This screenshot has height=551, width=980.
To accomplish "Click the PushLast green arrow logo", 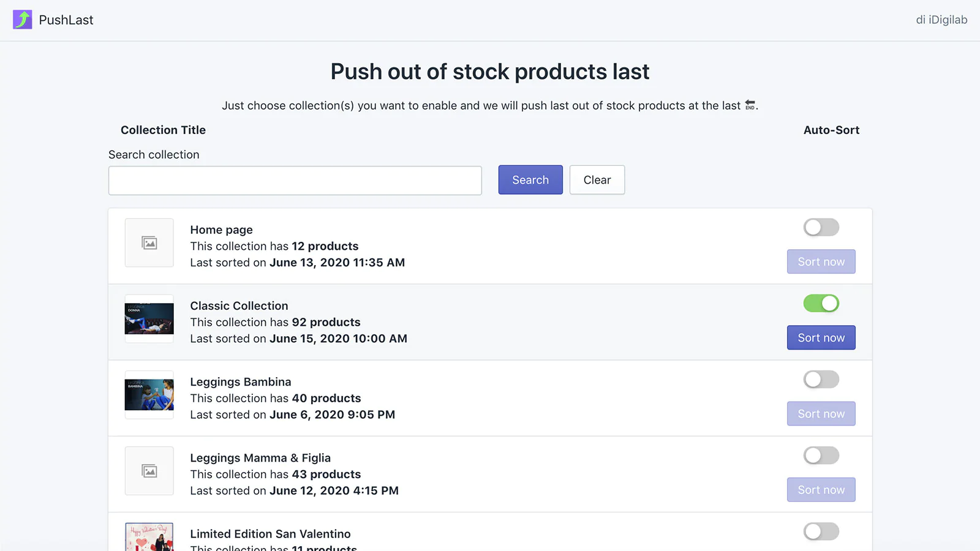I will tap(23, 20).
